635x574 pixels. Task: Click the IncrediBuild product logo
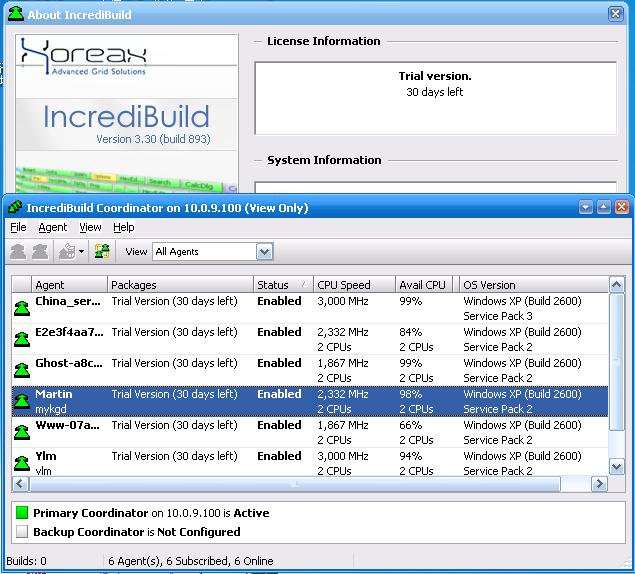(126, 116)
